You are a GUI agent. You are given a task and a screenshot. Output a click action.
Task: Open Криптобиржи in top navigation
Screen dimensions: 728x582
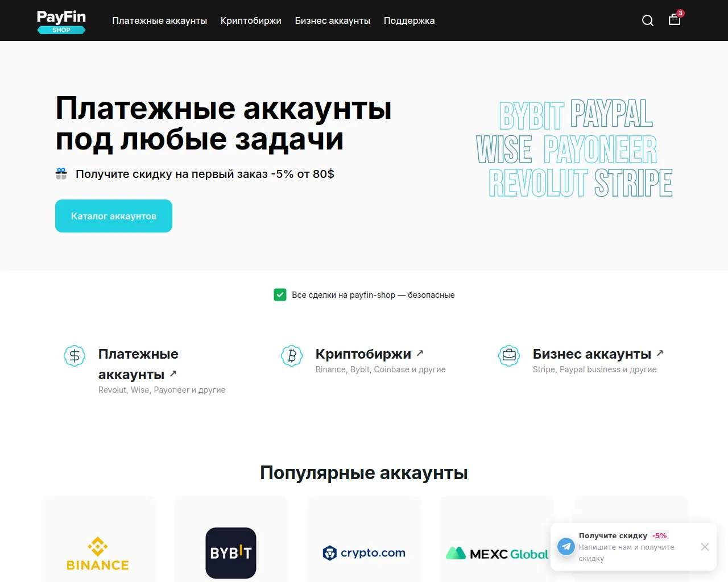(x=251, y=21)
